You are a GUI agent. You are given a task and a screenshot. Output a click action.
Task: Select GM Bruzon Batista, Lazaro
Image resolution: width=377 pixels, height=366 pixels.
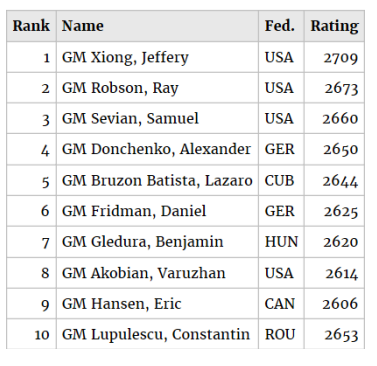coord(157,180)
